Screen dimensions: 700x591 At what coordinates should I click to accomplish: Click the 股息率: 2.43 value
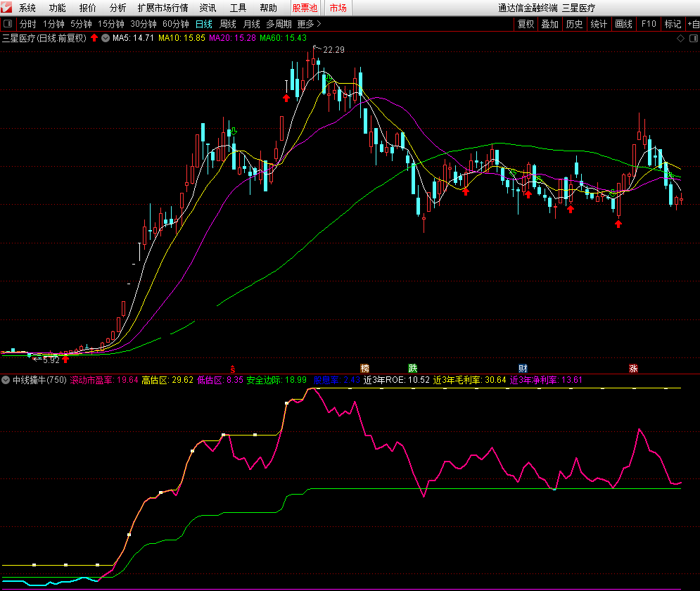336,380
